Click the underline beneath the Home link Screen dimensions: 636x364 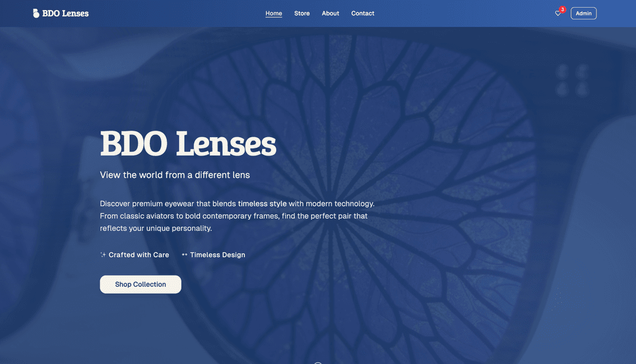273,18
